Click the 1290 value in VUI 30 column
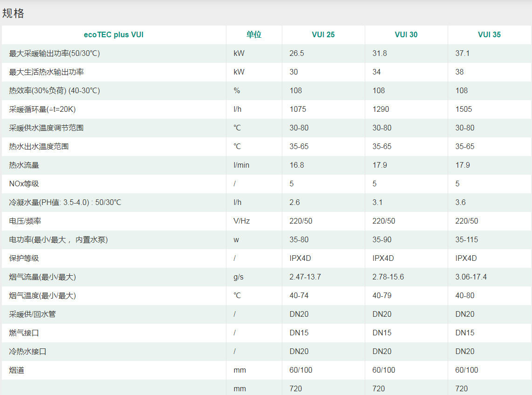 [x=381, y=109]
